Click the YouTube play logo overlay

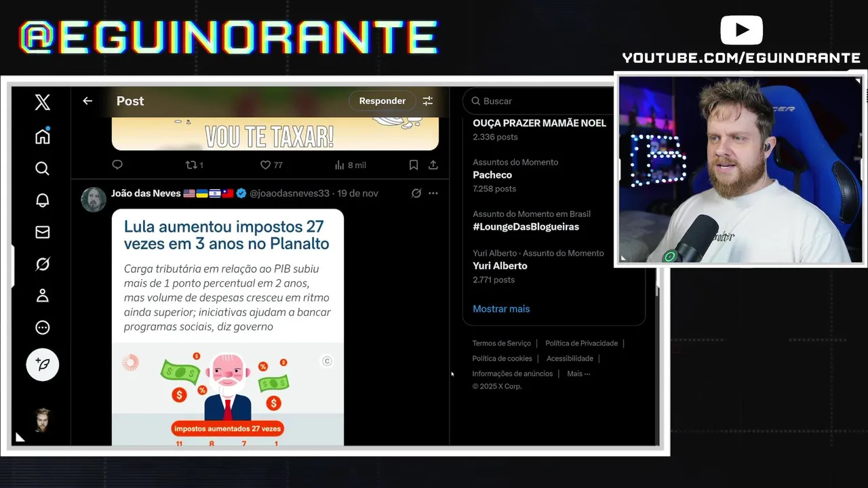(x=742, y=30)
